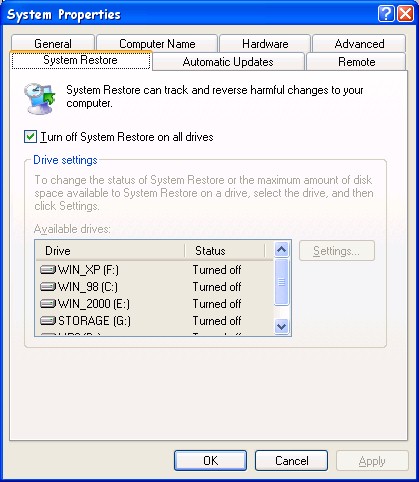Click the Drive settings group label
419x482 pixels.
65,160
